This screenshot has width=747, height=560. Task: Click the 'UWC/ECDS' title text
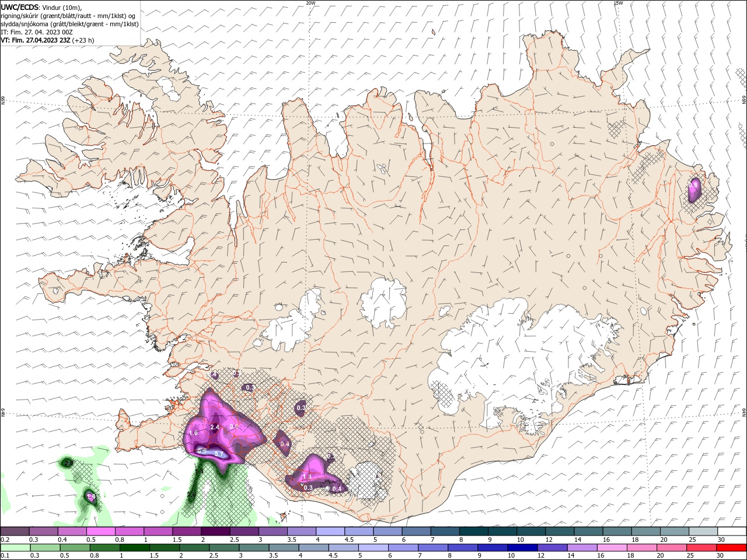pos(20,7)
